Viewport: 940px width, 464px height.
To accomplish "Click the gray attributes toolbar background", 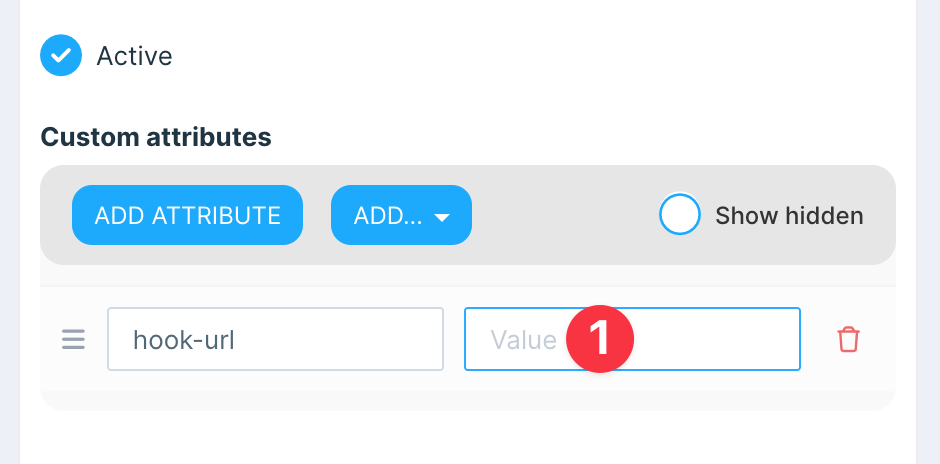I will [560, 215].
